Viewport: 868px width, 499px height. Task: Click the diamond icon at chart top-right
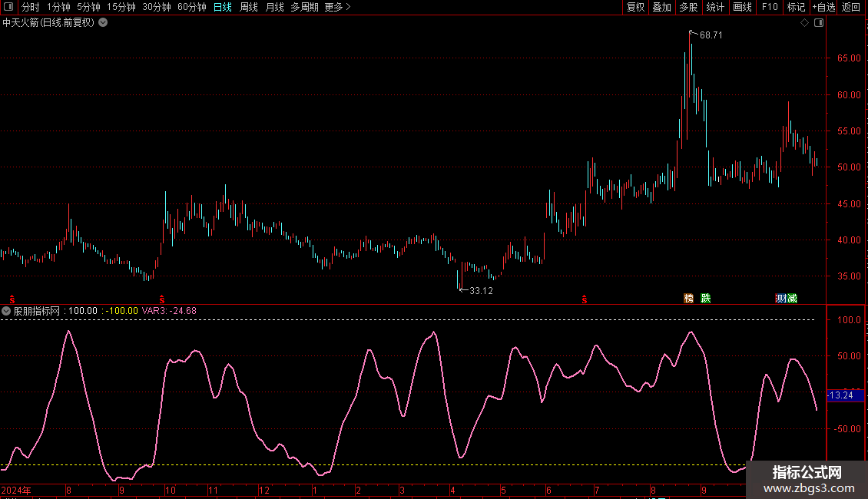tap(805, 23)
